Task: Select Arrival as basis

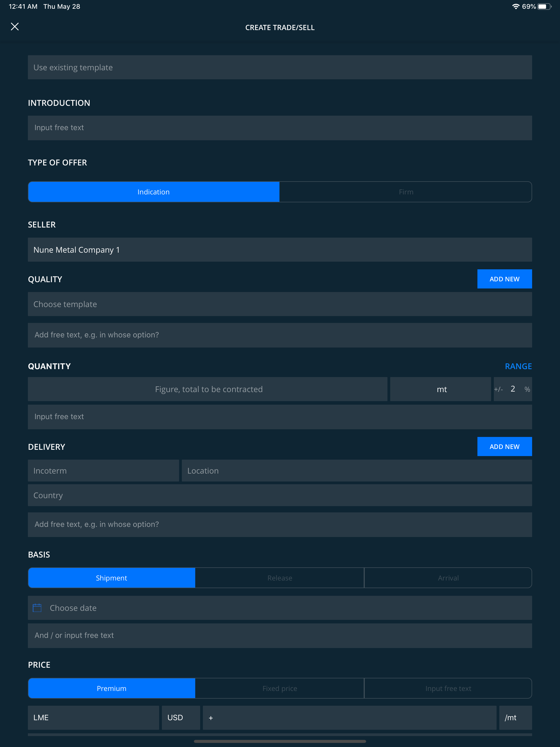Action: 448,578
